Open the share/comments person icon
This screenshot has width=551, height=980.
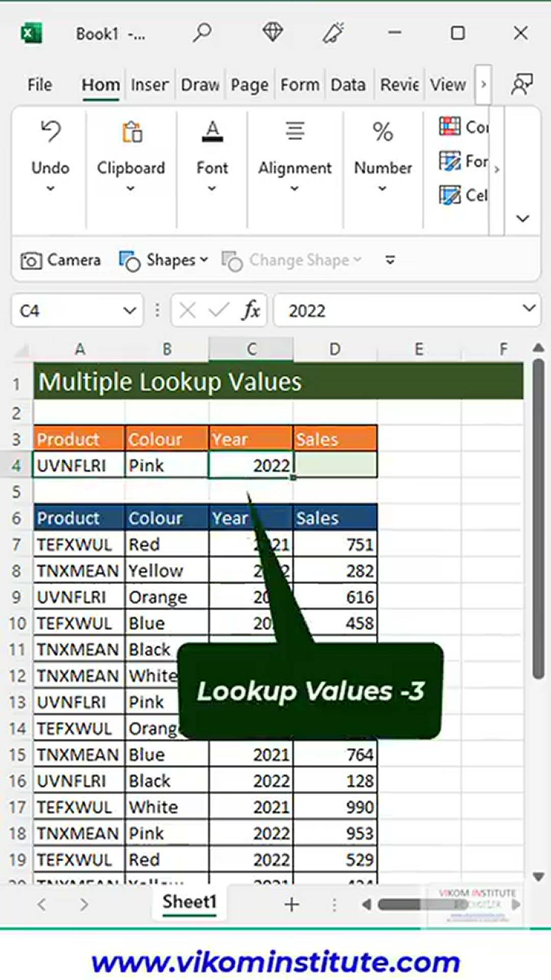pos(522,84)
